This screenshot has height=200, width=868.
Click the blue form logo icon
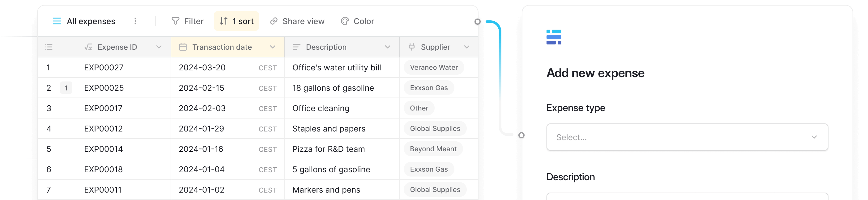coord(554,37)
